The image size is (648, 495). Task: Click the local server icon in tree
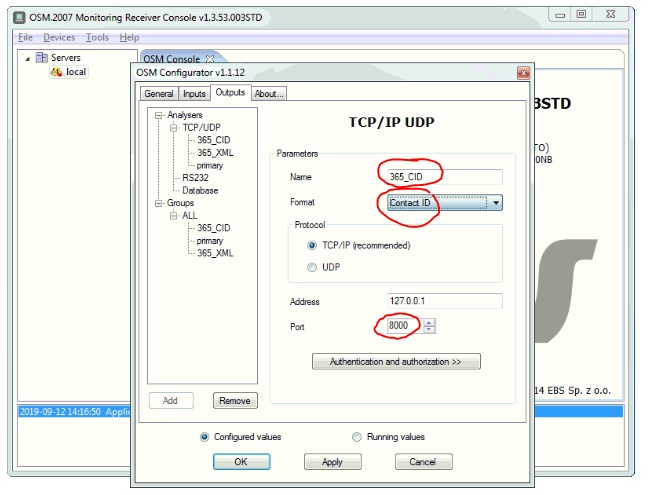[56, 72]
